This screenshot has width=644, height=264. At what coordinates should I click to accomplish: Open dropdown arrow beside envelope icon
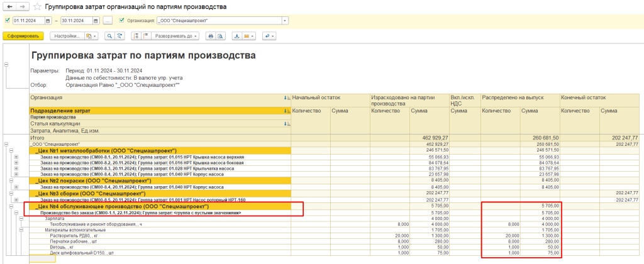[x=253, y=36]
